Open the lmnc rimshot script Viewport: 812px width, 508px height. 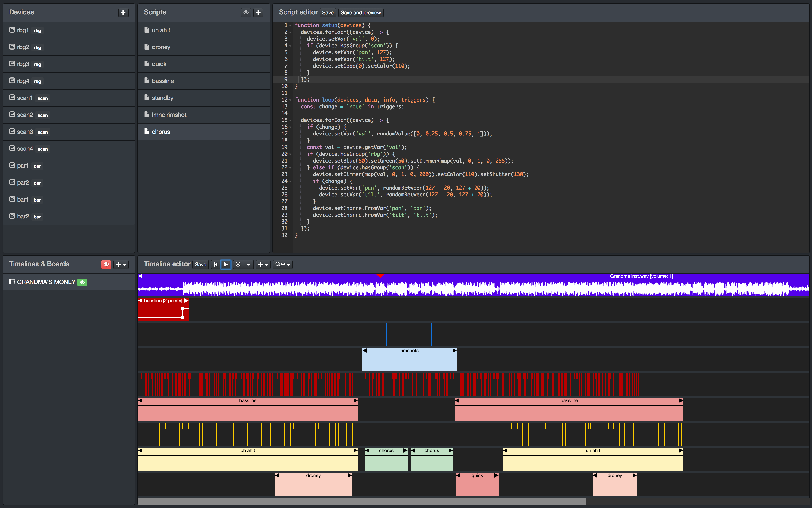point(204,115)
